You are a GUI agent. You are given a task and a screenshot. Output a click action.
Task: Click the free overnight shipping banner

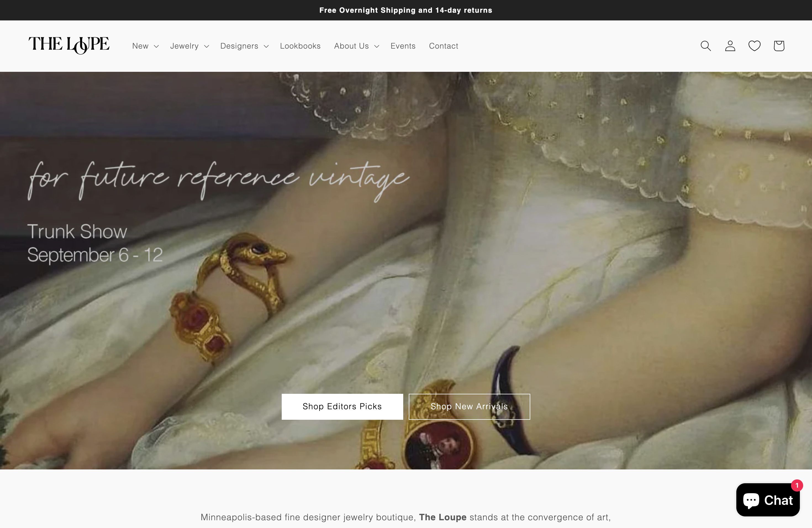pos(406,10)
